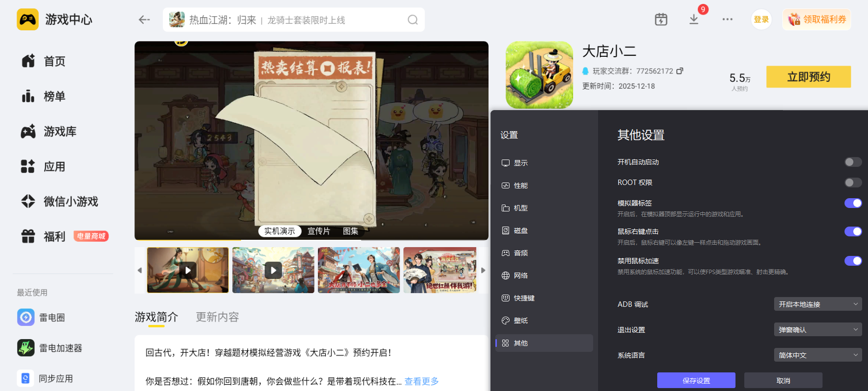Click 登录 login button
This screenshot has height=391, width=868.
[761, 20]
